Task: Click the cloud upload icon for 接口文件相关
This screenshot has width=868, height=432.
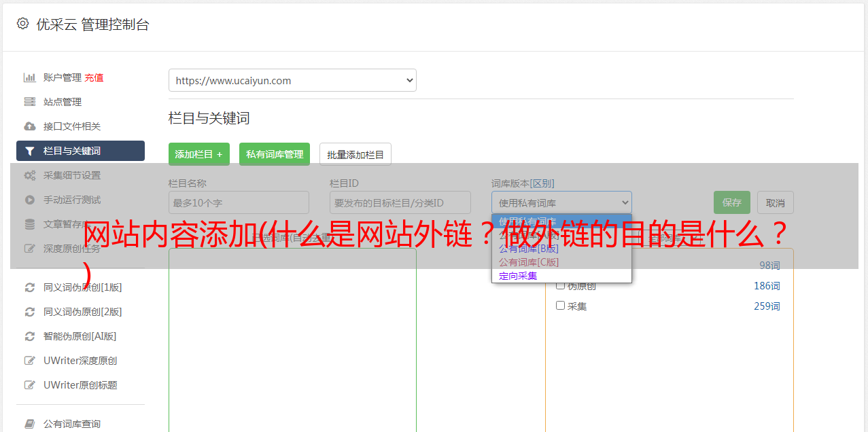Action: pyautogui.click(x=30, y=126)
